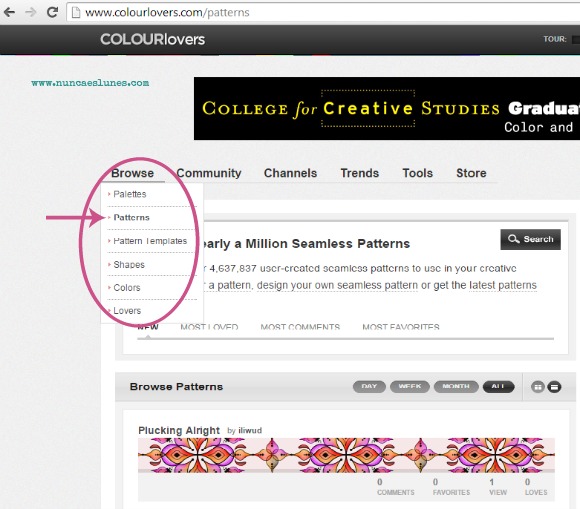Go back using the browser back arrow
580x509 pixels.
coord(10,13)
